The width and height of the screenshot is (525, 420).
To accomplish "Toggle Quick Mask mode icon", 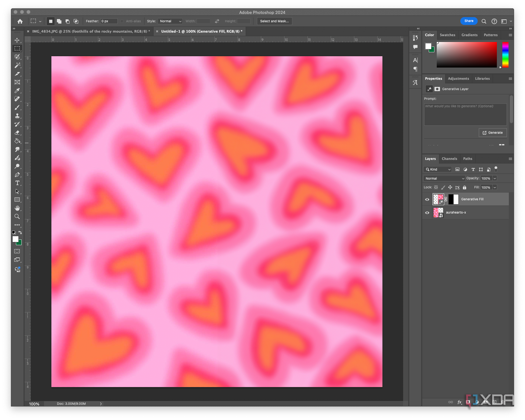I will click(17, 251).
